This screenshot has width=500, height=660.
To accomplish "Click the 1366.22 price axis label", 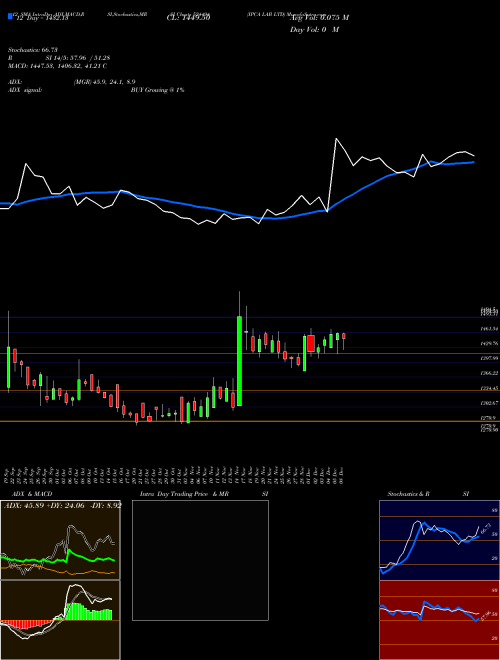I will point(489,373).
